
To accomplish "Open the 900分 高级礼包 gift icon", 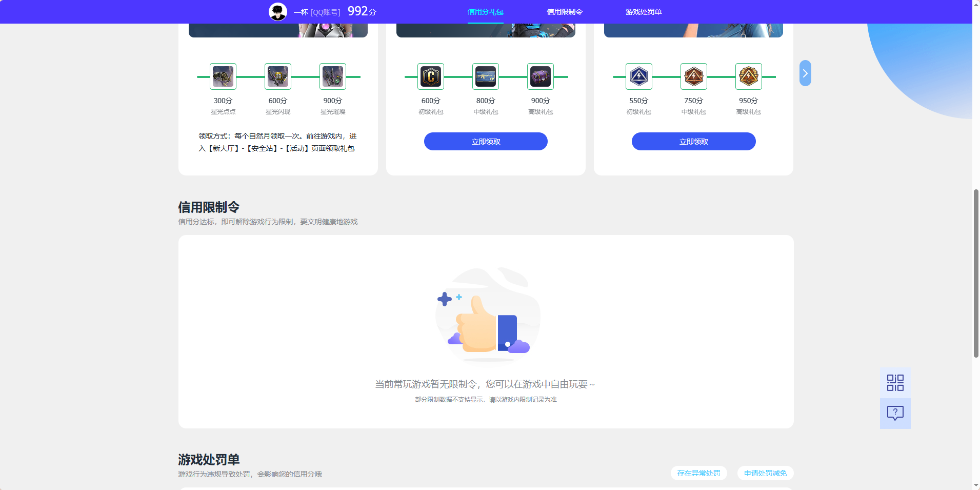I will [540, 76].
